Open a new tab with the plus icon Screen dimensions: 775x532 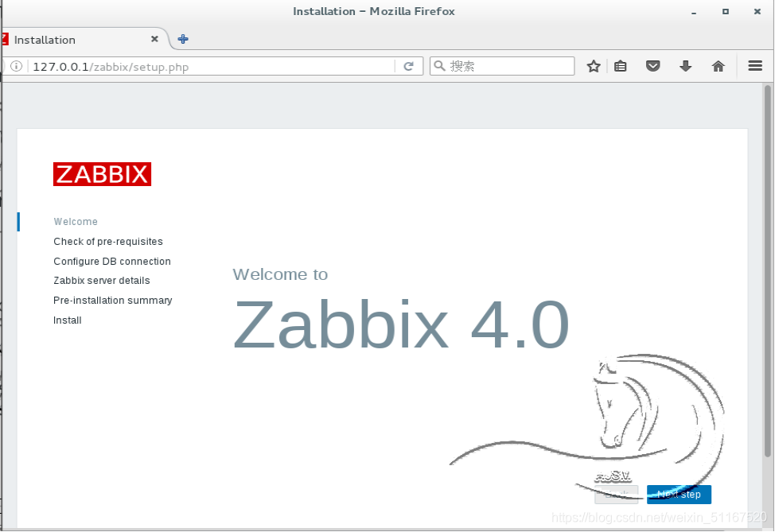tap(183, 39)
